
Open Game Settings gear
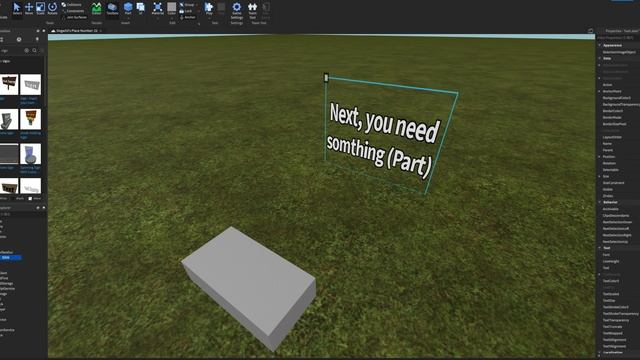pyautogui.click(x=237, y=10)
